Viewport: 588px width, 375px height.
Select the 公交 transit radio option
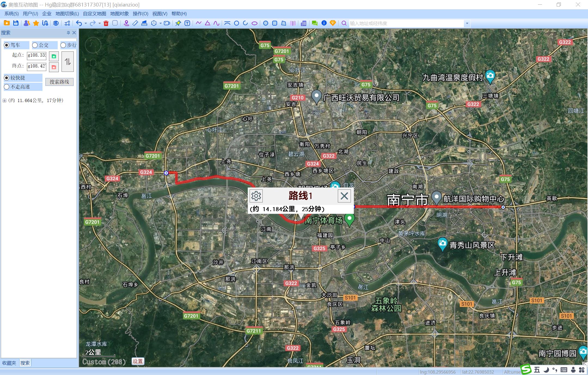35,45
